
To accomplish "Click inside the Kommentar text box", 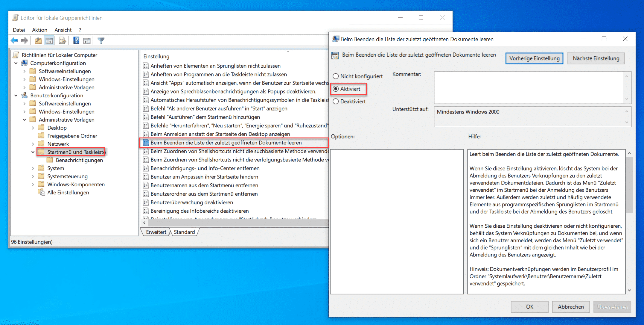I will pos(529,87).
